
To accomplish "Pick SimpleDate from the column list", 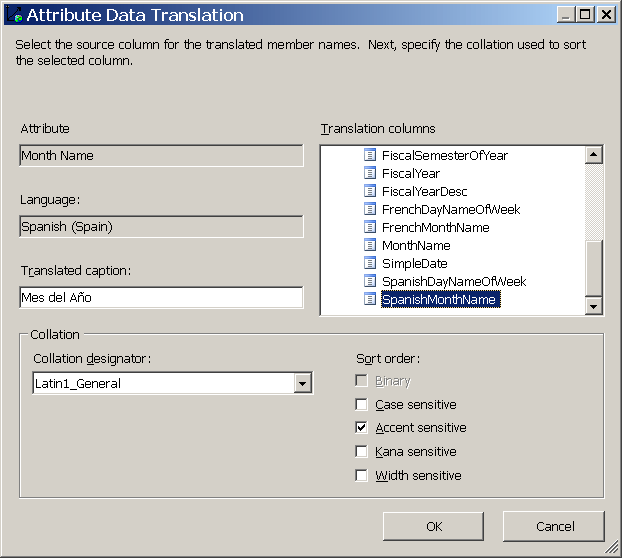I will [x=415, y=263].
